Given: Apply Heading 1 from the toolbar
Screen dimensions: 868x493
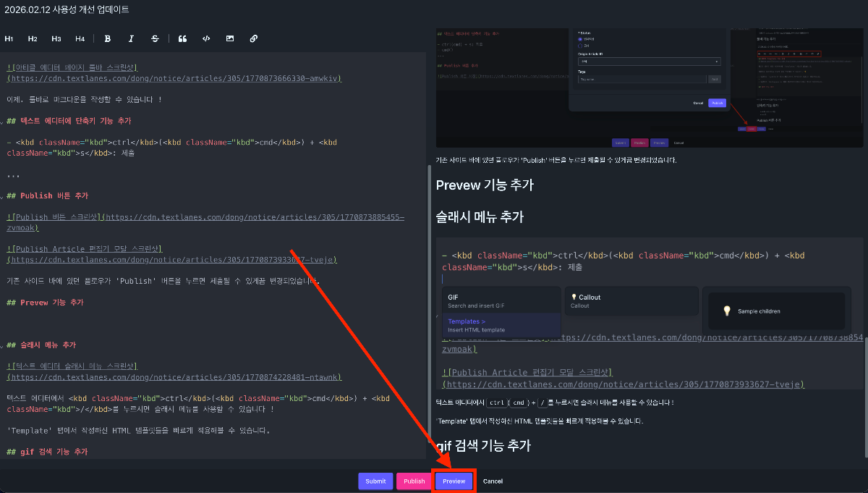Looking at the screenshot, I should click(9, 38).
